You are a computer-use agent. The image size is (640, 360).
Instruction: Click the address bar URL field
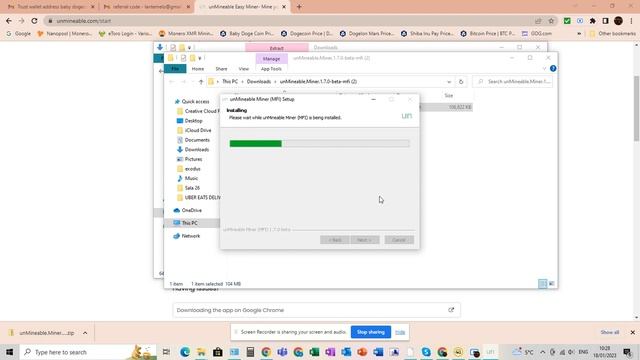[x=286, y=21]
